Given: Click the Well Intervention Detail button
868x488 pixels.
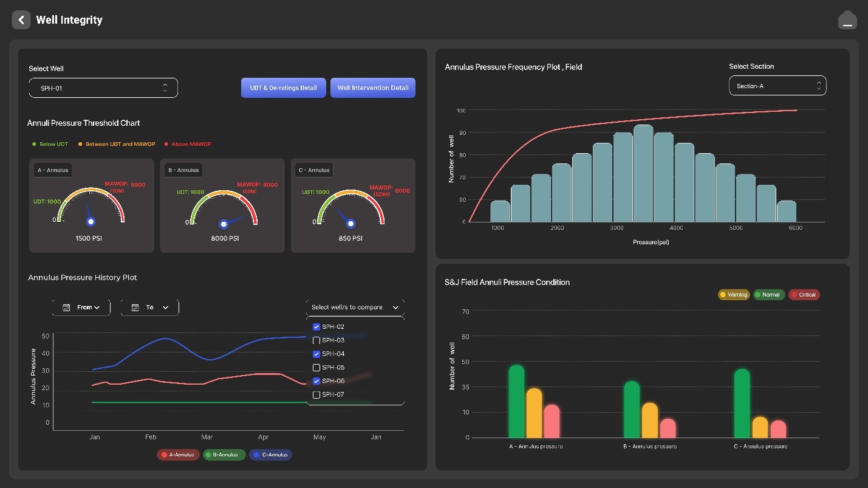Looking at the screenshot, I should [372, 88].
